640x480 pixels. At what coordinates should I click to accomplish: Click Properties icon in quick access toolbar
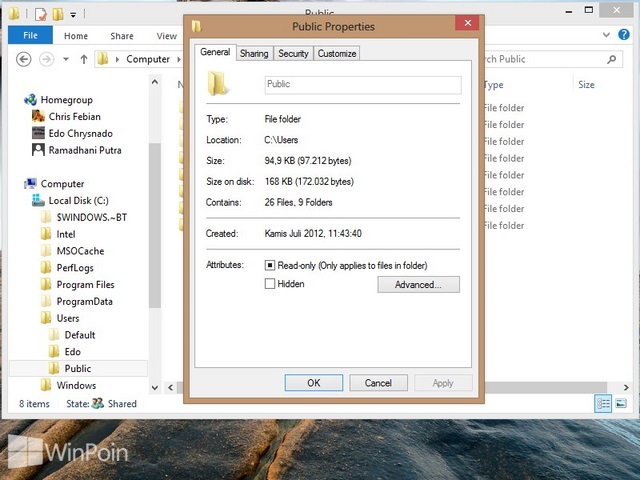40,14
